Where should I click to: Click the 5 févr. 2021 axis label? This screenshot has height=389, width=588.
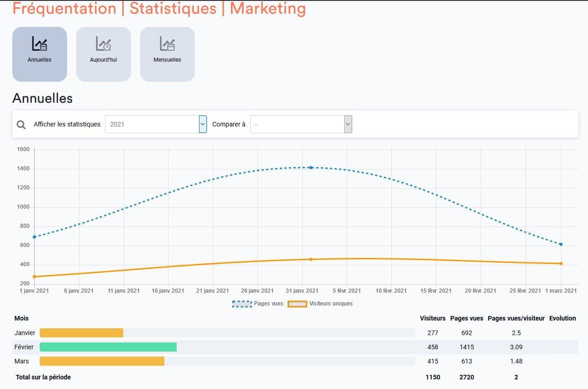point(346,290)
